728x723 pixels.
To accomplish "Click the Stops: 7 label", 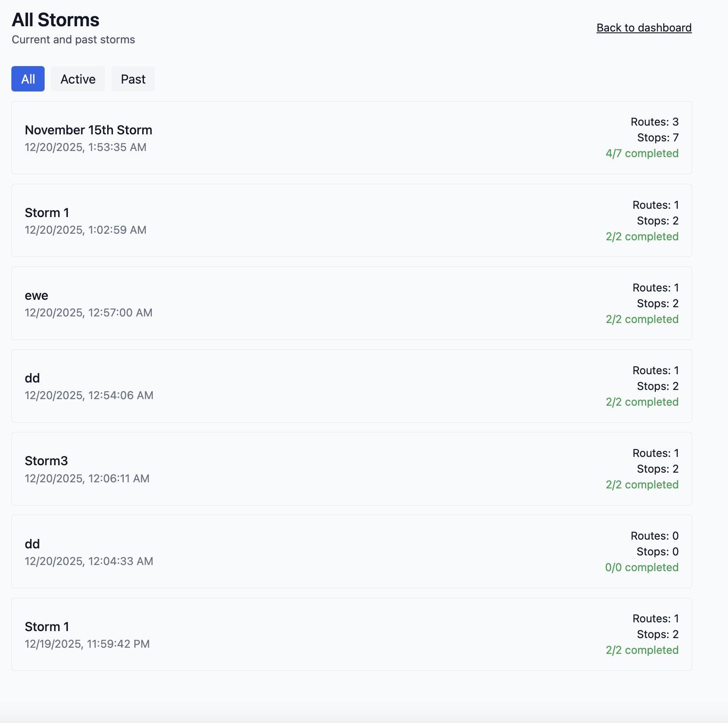I will pos(658,138).
